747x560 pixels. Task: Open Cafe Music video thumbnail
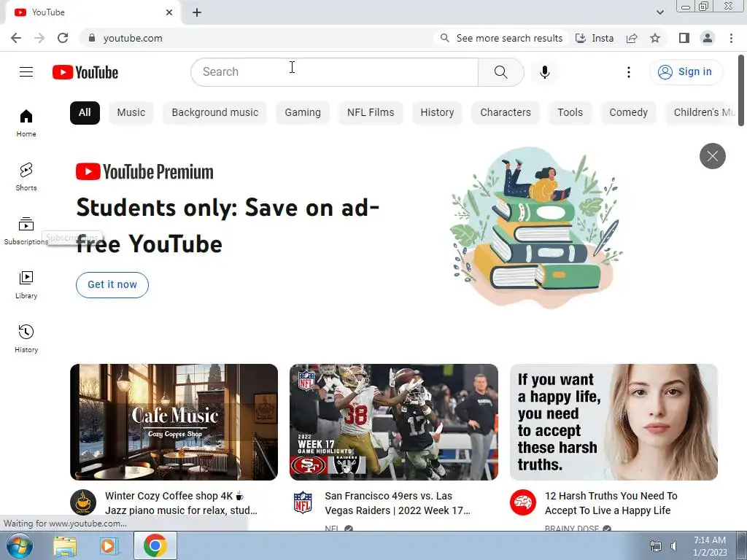pos(174,422)
